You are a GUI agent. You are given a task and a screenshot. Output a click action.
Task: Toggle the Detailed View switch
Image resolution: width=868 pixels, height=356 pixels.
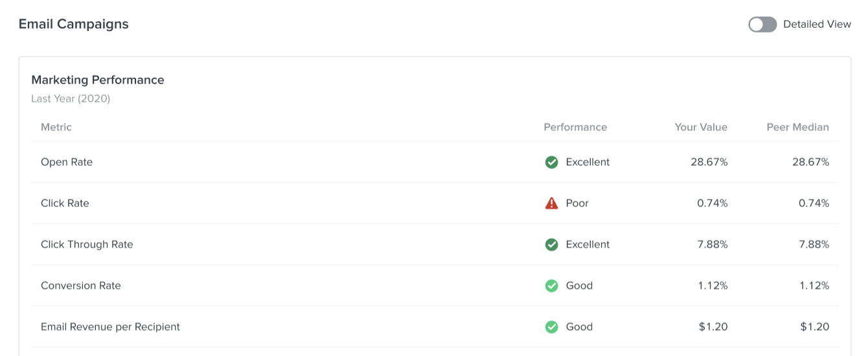click(x=762, y=25)
